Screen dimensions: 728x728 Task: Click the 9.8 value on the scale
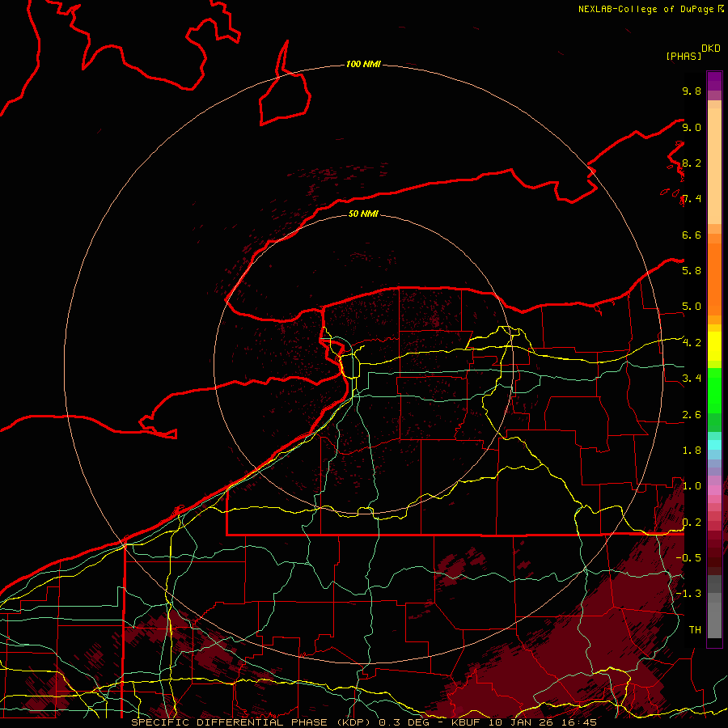click(691, 91)
